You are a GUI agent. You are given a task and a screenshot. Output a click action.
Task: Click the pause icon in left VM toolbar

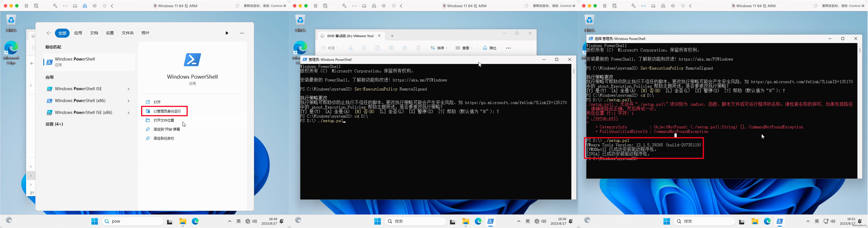(26, 6)
